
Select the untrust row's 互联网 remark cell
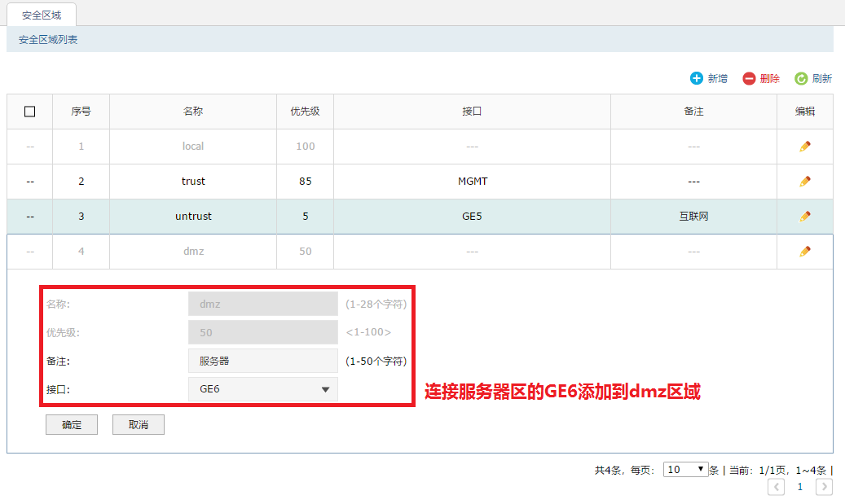pos(693,217)
